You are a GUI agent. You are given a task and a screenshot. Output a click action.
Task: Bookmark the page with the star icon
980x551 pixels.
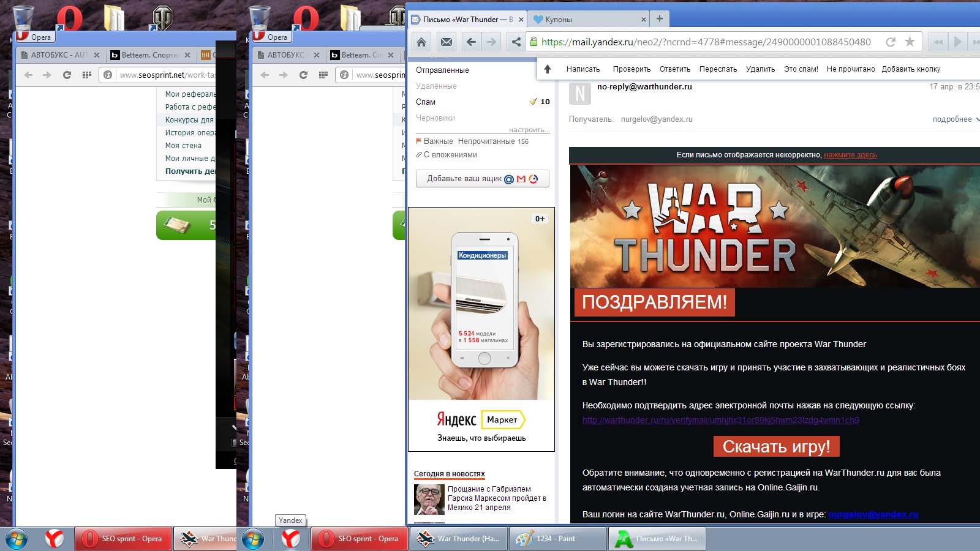coord(910,42)
